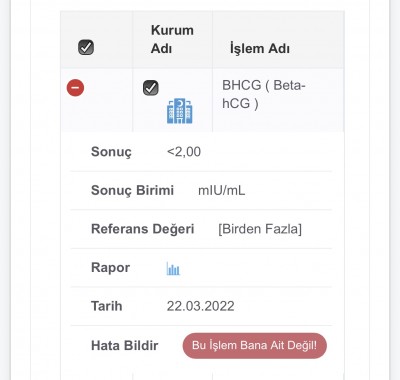This screenshot has height=380, width=400.
Task: Collapse the row with red minus icon
Action: coord(75,88)
